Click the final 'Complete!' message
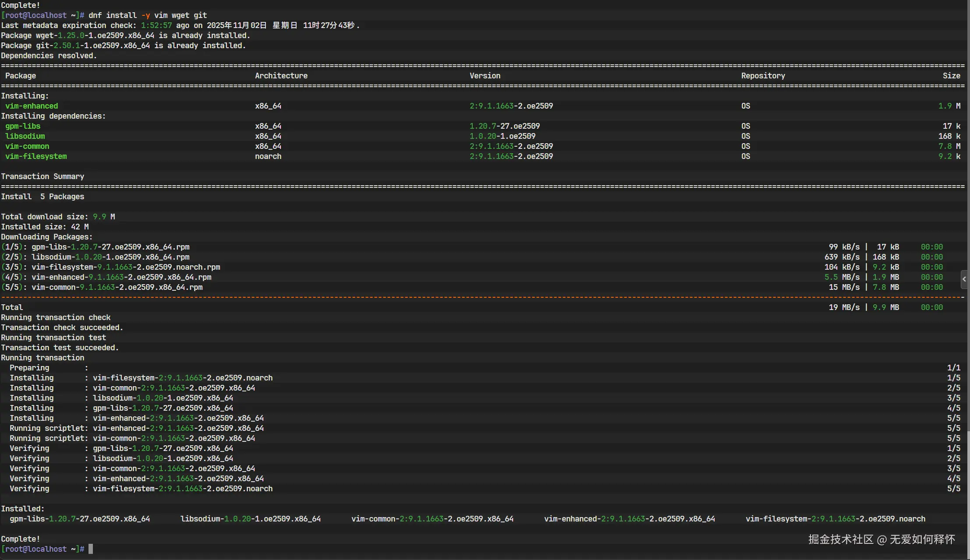The width and height of the screenshot is (970, 560). coord(20,539)
